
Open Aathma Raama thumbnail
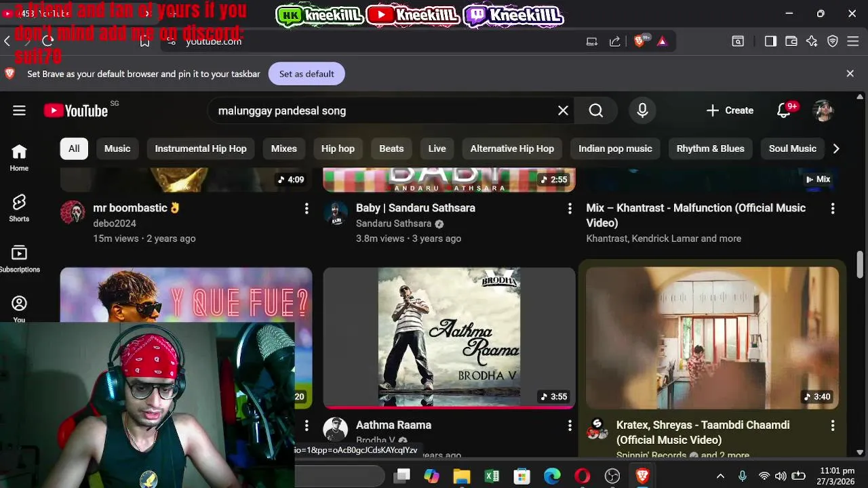[449, 338]
